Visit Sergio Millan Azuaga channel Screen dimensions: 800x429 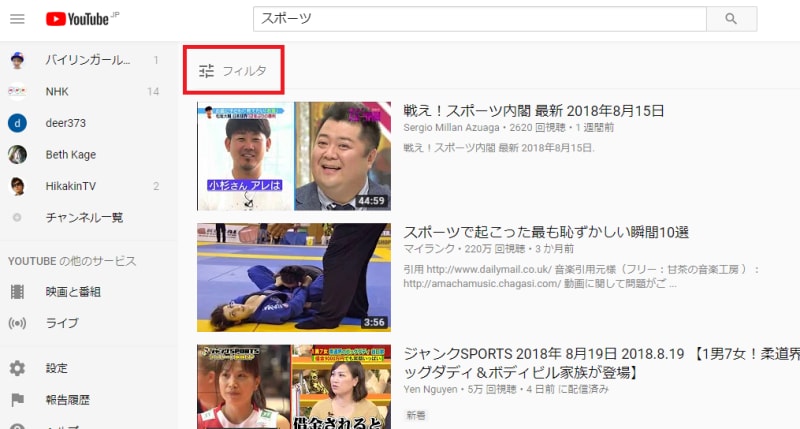(x=451, y=128)
